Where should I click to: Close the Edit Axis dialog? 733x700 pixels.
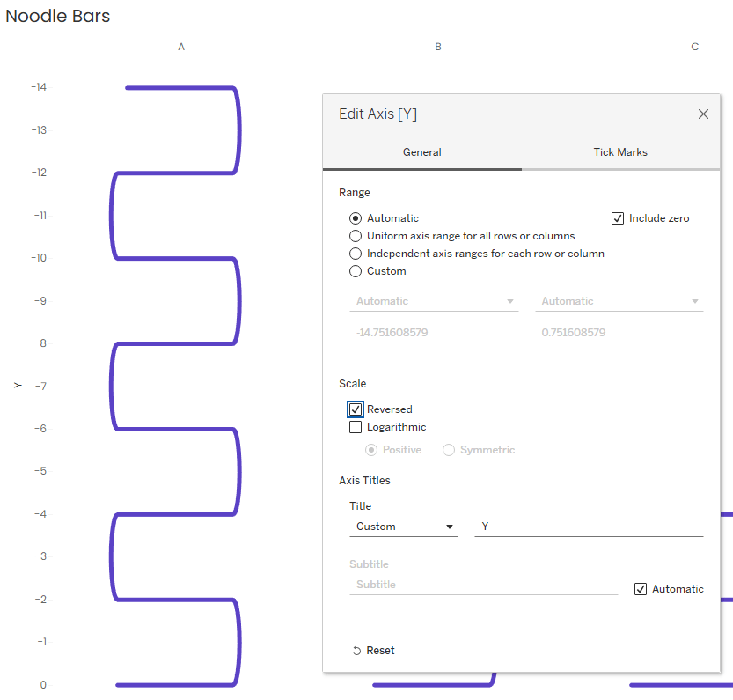(x=703, y=114)
